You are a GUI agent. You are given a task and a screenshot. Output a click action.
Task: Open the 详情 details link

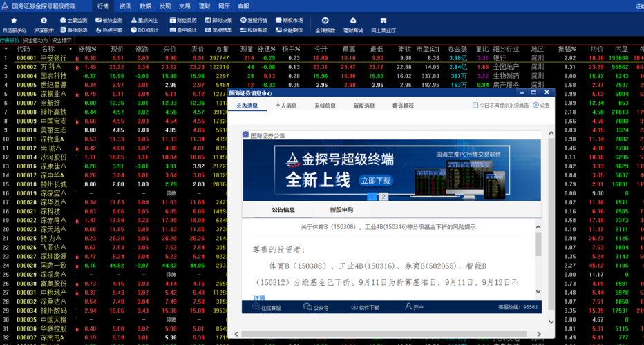259,297
